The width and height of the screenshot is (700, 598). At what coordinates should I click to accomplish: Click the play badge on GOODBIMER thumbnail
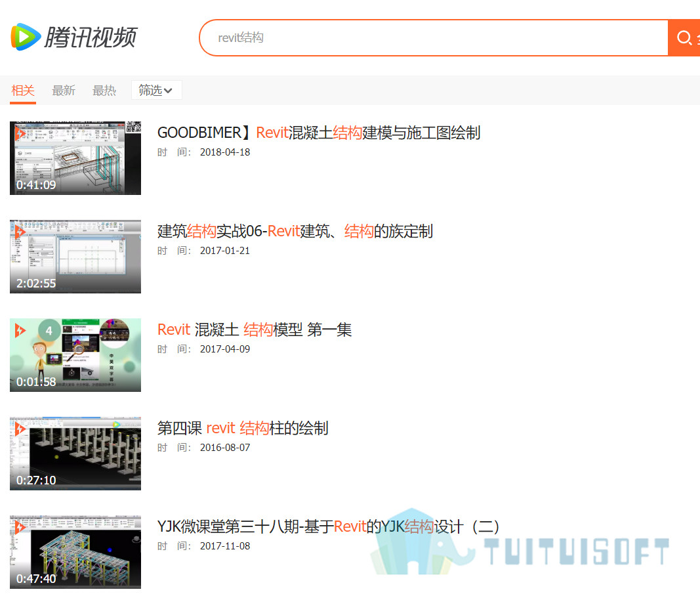20,133
